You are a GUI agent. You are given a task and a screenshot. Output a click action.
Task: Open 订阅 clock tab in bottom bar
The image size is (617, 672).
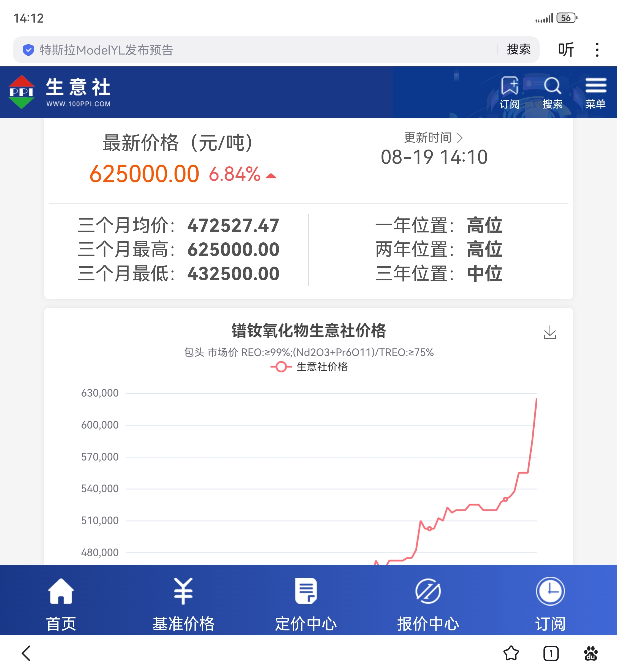pyautogui.click(x=550, y=604)
